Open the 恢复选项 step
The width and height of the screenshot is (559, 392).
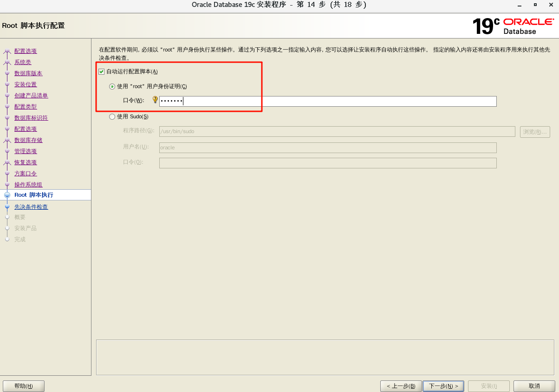click(x=25, y=162)
